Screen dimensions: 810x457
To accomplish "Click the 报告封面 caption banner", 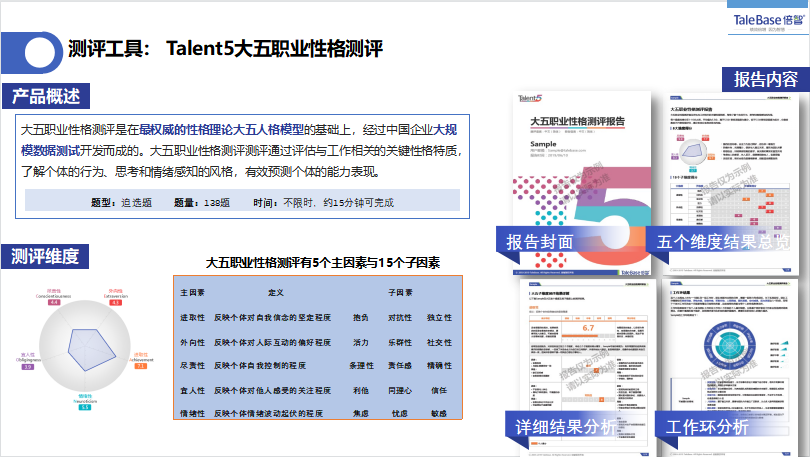I will [x=563, y=241].
